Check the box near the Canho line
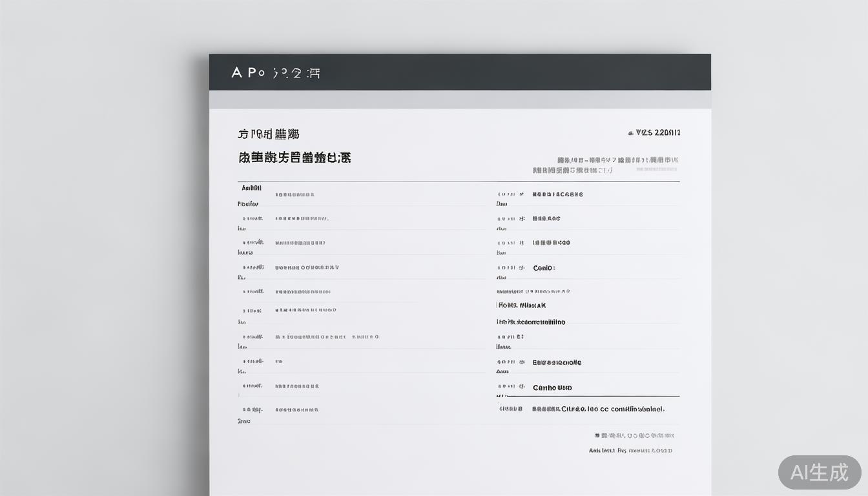The height and width of the screenshot is (496, 868). coord(510,387)
